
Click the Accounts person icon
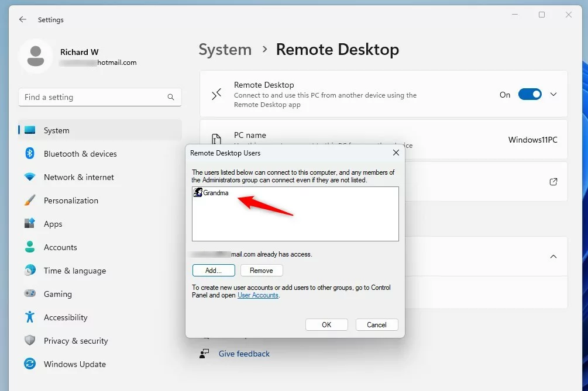pyautogui.click(x=30, y=247)
